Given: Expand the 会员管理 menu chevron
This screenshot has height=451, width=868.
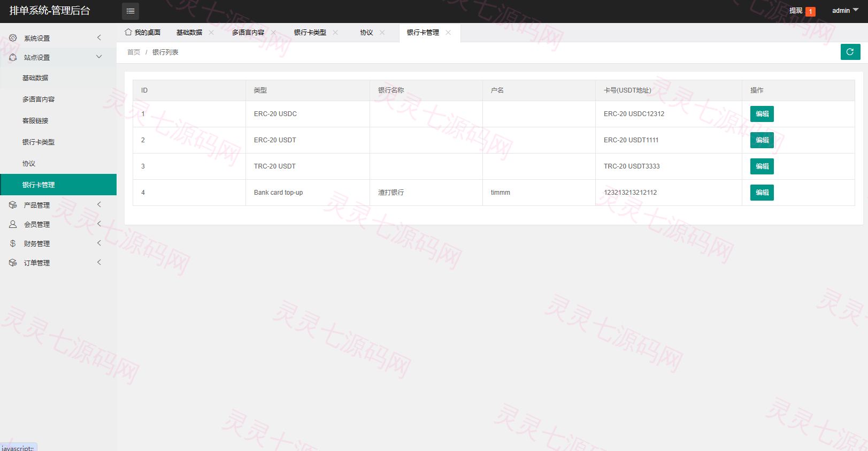Looking at the screenshot, I should pyautogui.click(x=99, y=224).
